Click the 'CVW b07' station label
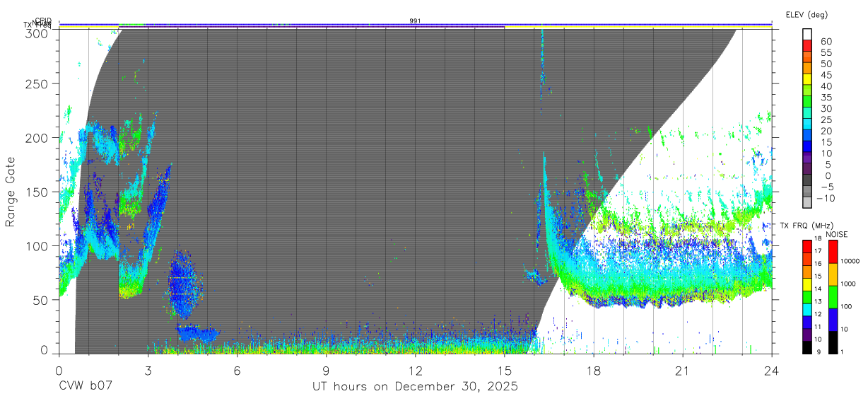Screen dimensions: 868x401 (x=85, y=386)
